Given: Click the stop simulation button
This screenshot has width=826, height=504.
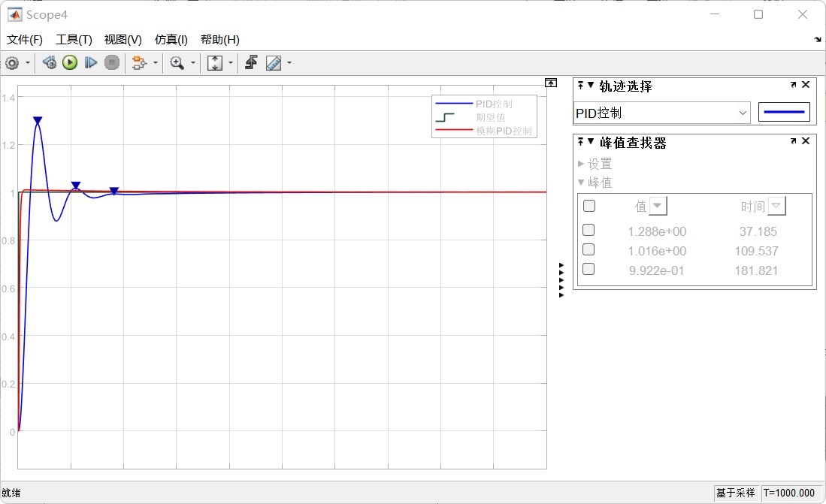Looking at the screenshot, I should click(112, 62).
